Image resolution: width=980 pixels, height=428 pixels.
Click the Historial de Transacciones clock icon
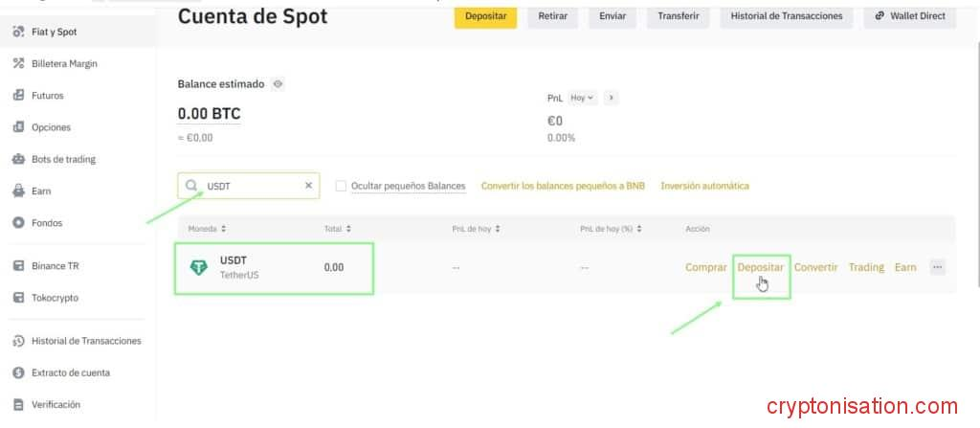(18, 341)
